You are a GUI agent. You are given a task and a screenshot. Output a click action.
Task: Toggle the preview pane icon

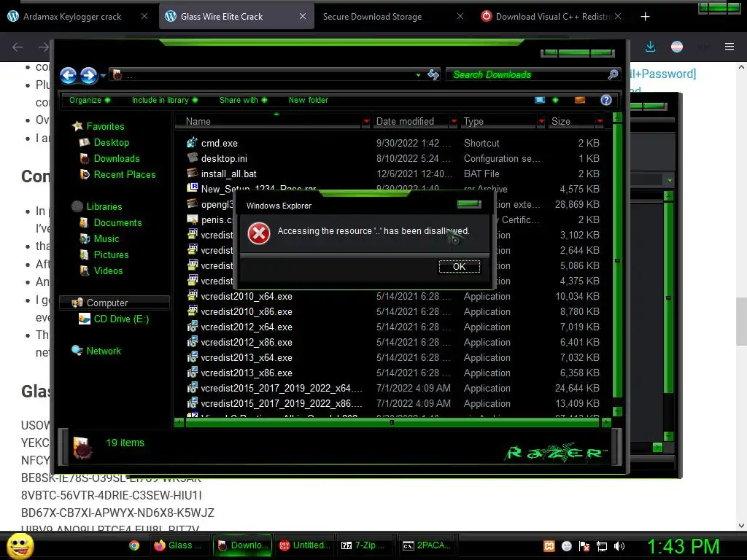(x=580, y=100)
